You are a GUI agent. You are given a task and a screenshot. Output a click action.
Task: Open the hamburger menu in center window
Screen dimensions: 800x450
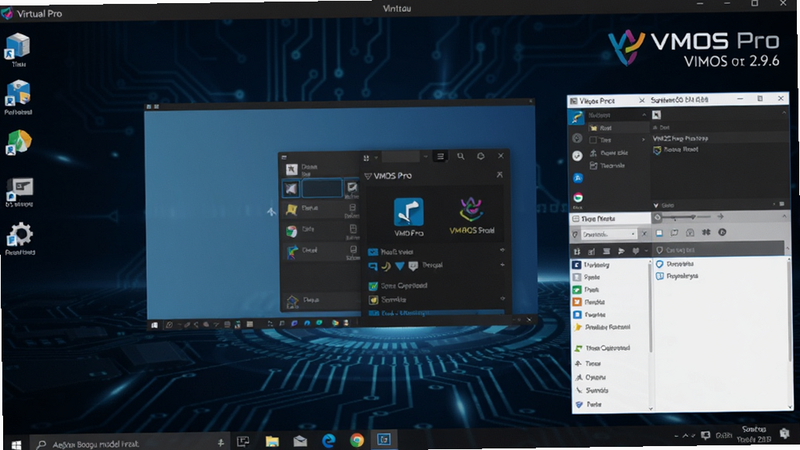point(440,157)
